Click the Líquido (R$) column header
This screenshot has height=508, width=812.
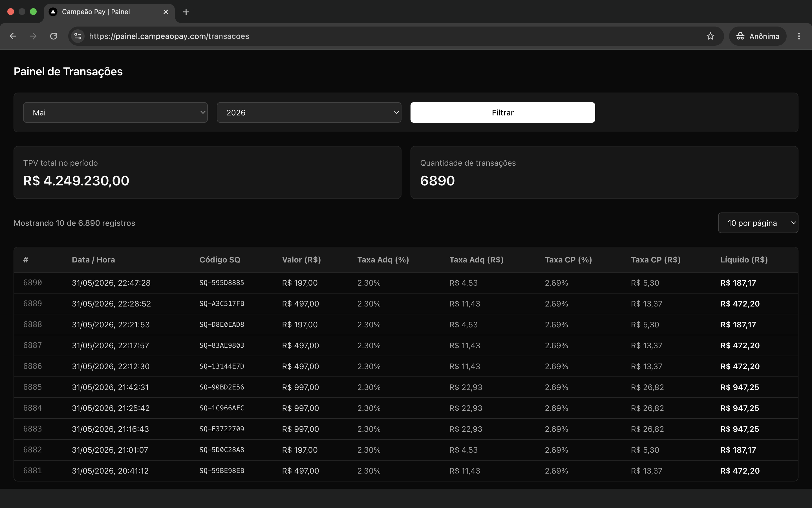tap(744, 260)
